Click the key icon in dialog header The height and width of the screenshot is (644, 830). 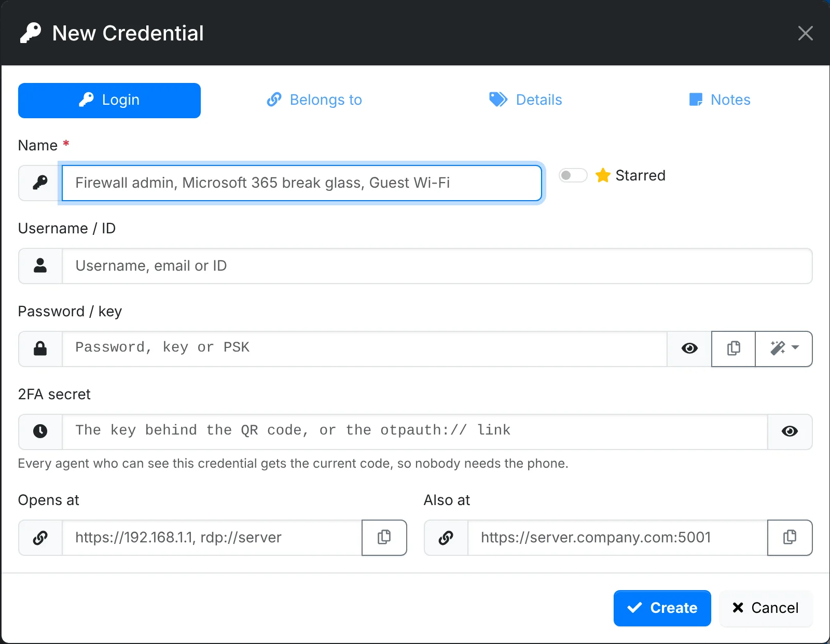point(31,33)
